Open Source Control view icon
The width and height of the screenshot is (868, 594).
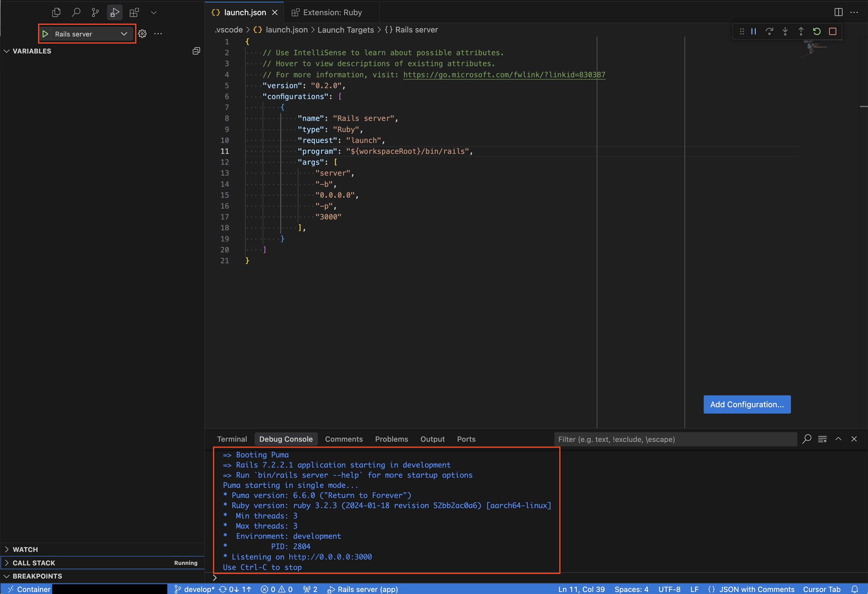[x=95, y=12]
